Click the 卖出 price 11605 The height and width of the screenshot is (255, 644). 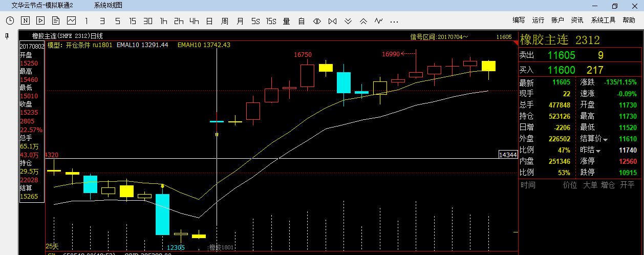coord(562,55)
